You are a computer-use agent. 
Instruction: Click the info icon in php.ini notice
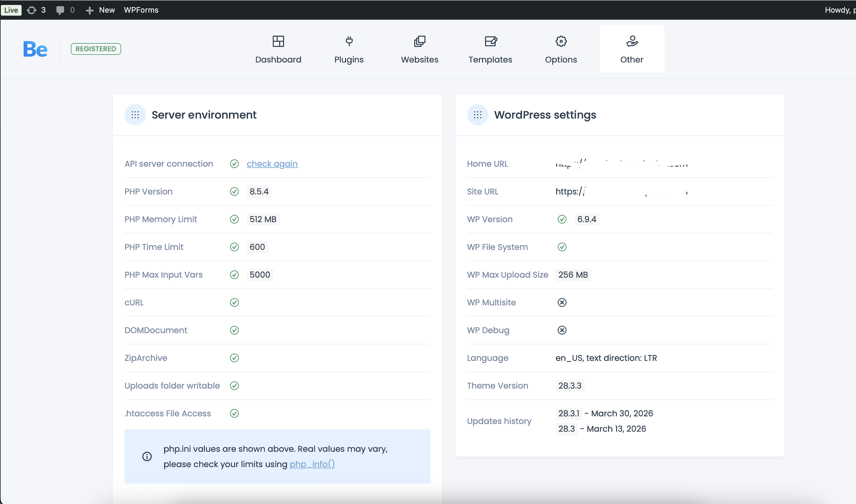pos(147,457)
